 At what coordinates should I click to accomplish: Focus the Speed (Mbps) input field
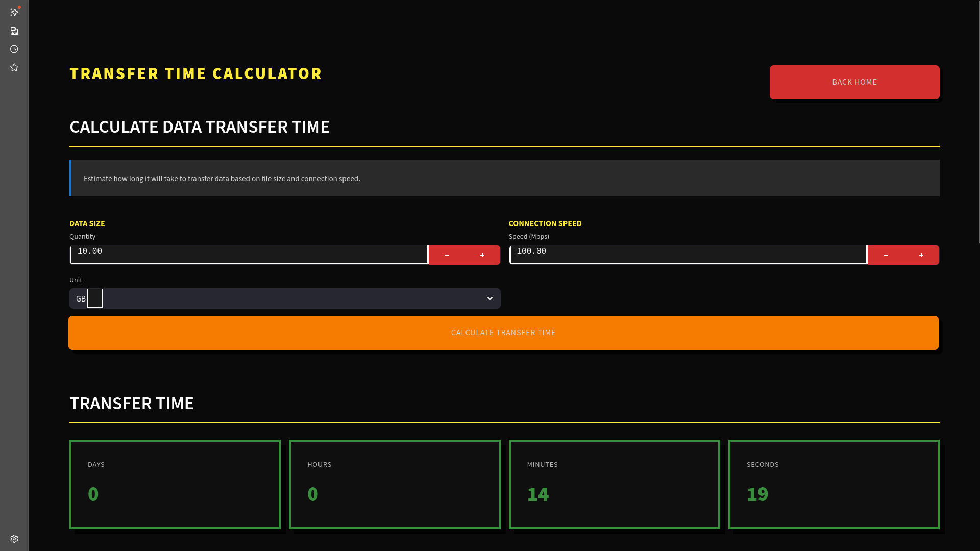[x=688, y=254]
